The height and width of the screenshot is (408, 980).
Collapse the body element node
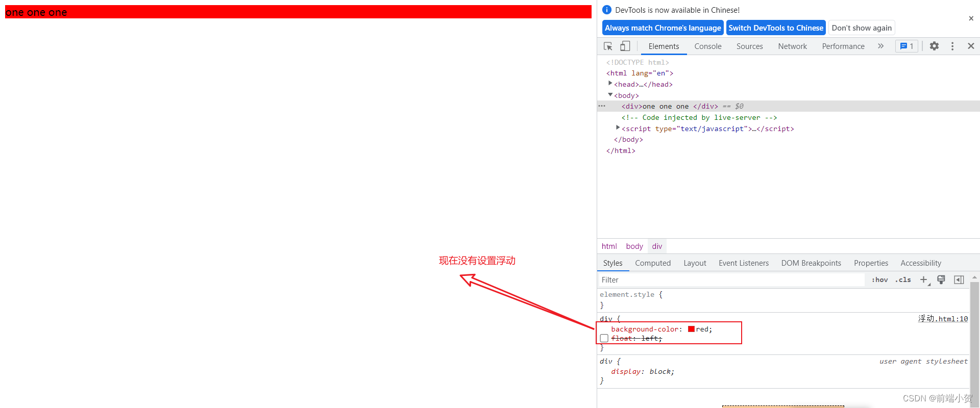click(610, 94)
